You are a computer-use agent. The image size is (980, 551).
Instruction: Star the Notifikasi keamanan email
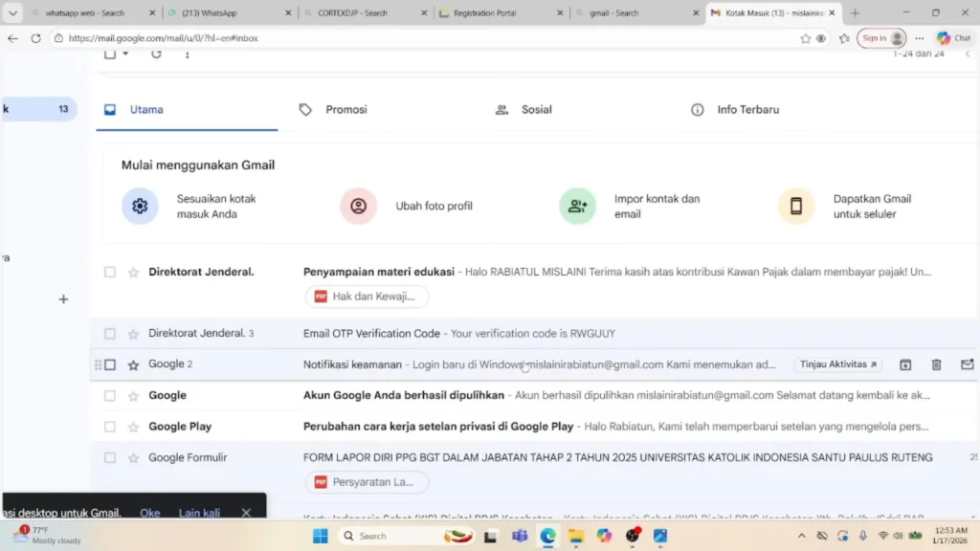(133, 364)
